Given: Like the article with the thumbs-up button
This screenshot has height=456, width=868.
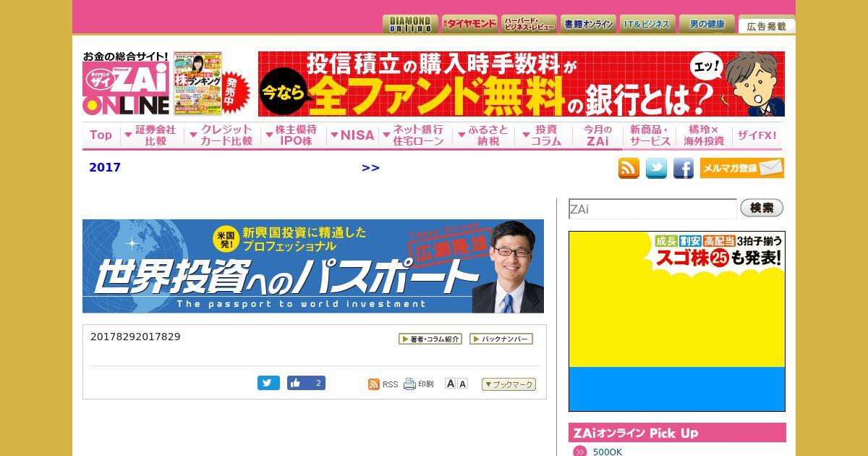Looking at the screenshot, I should tap(306, 383).
